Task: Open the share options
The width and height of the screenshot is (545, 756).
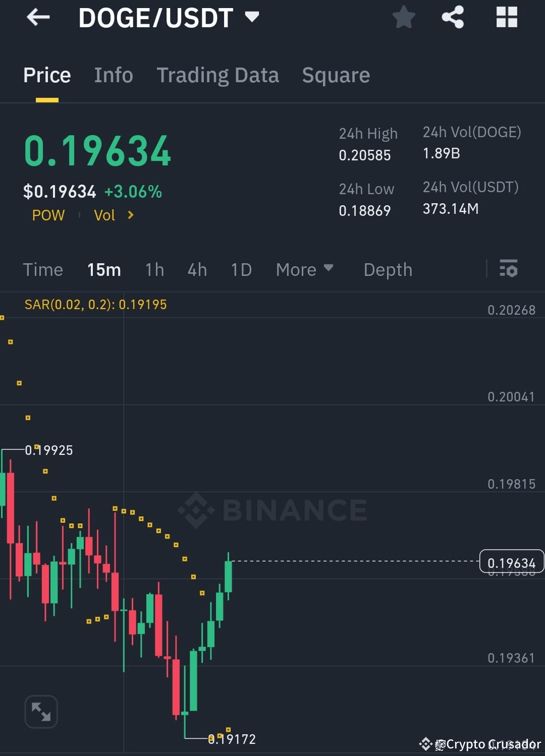Action: [x=453, y=17]
